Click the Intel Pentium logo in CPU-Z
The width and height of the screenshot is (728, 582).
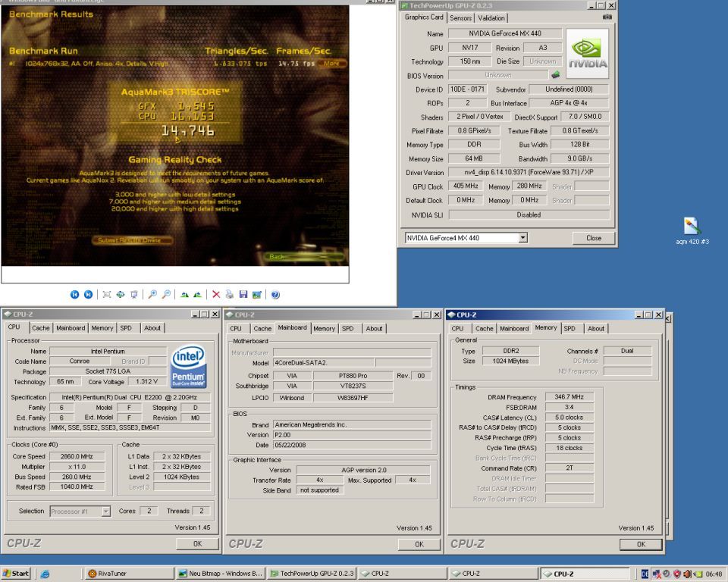pyautogui.click(x=188, y=367)
